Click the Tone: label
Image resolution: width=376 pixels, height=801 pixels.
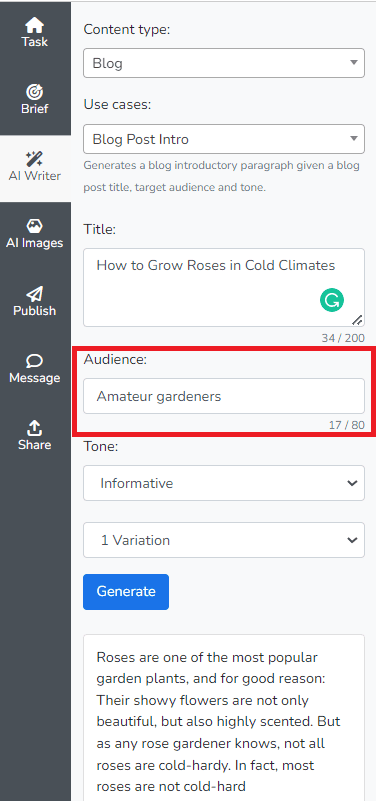pos(101,447)
